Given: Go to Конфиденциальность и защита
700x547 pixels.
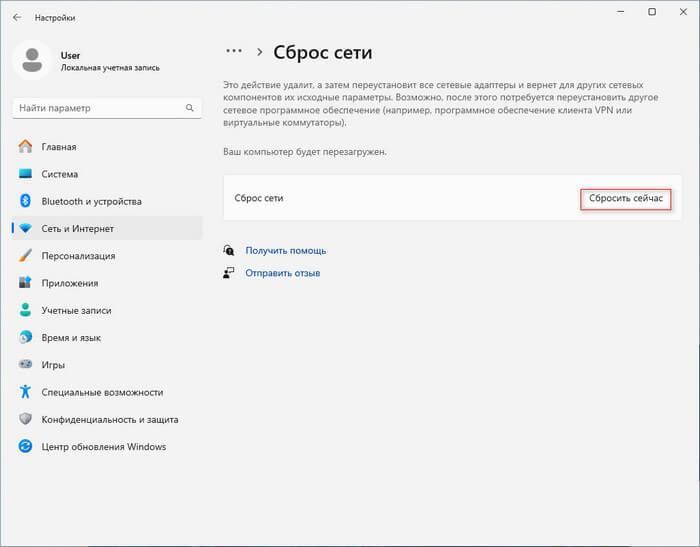Looking at the screenshot, I should coord(109,420).
